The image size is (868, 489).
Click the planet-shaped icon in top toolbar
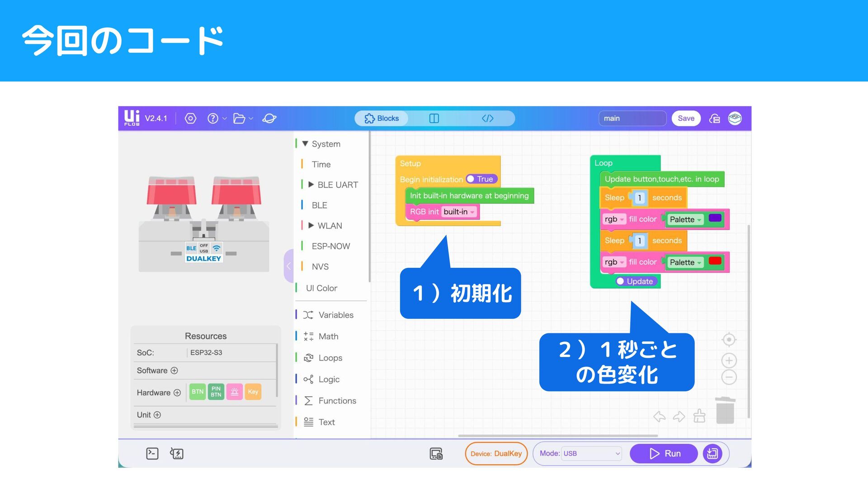[269, 119]
